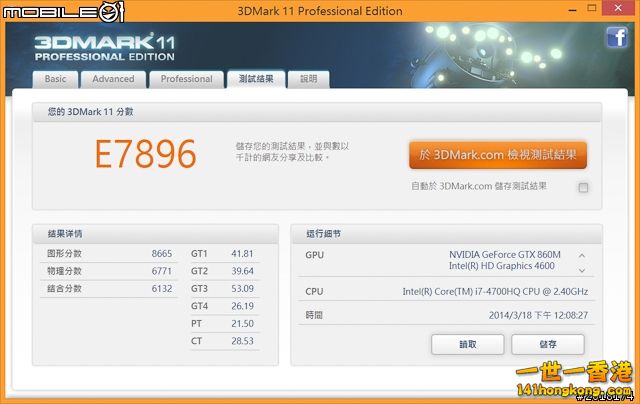Select the combined score value 6132
This screenshot has height=404, width=640.
point(162,289)
